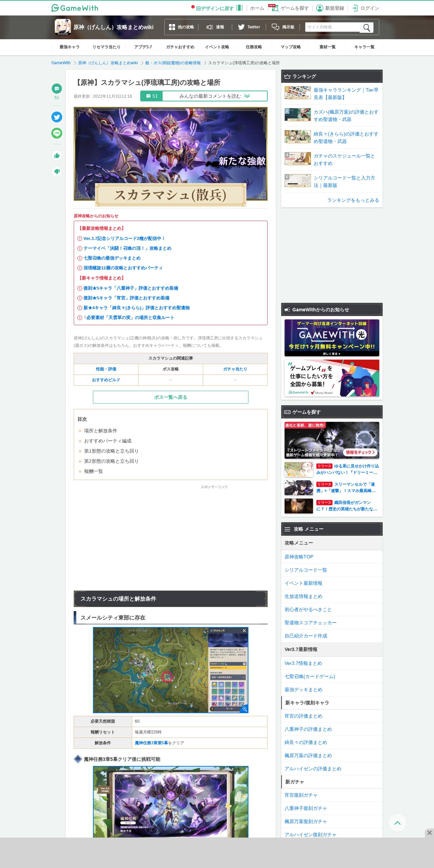The image size is (434, 868).
Task: Jump to おすすめパーティ編成 in contents
Action: tap(108, 441)
